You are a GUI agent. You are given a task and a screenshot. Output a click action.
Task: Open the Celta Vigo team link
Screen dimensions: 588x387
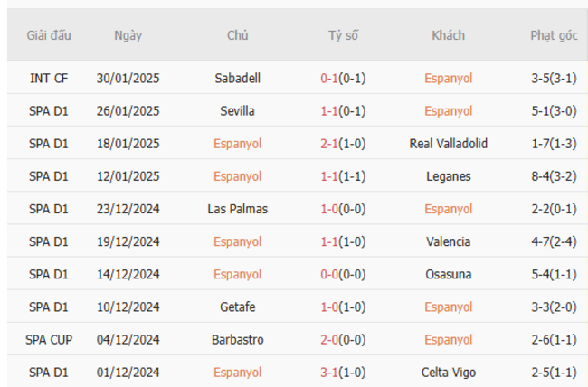448,372
